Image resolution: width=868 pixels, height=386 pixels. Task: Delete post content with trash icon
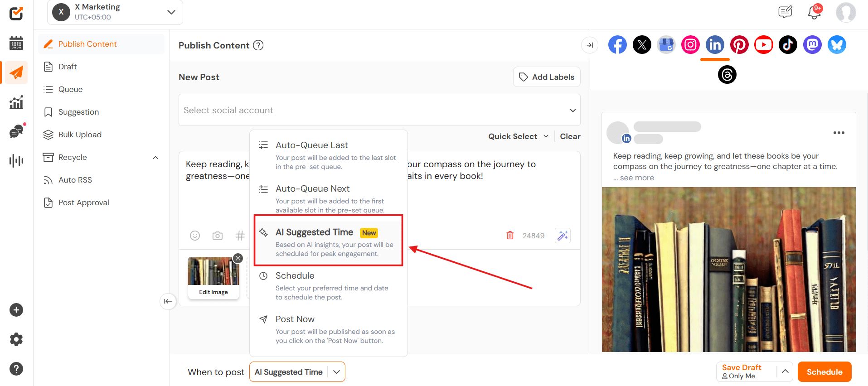click(510, 236)
